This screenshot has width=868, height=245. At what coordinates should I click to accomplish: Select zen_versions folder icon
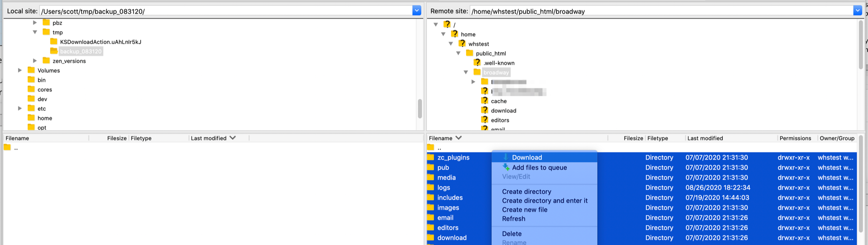[x=46, y=60]
